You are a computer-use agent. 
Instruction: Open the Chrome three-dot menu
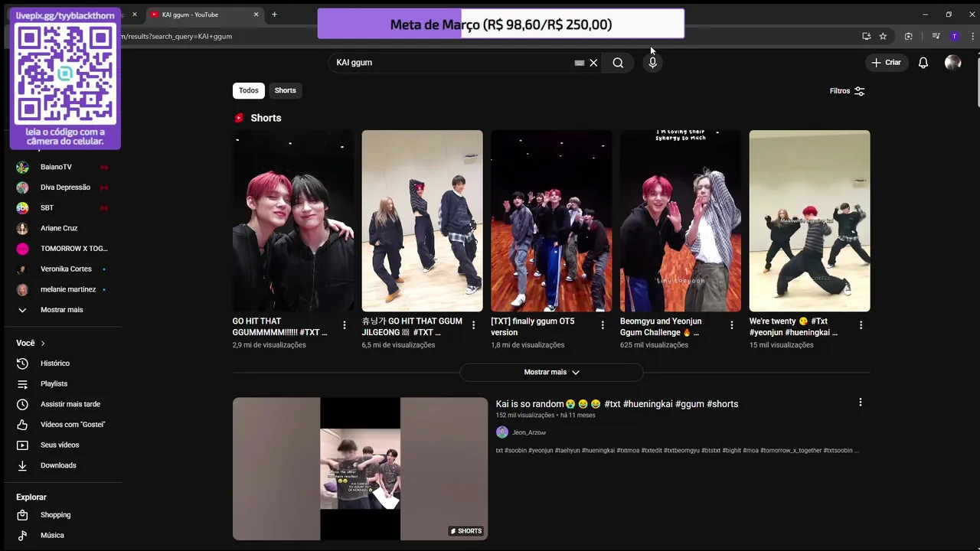(x=972, y=36)
